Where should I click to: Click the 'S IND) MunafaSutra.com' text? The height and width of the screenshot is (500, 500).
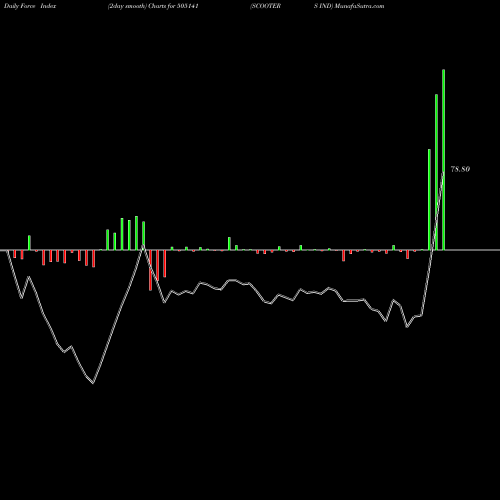349,6
